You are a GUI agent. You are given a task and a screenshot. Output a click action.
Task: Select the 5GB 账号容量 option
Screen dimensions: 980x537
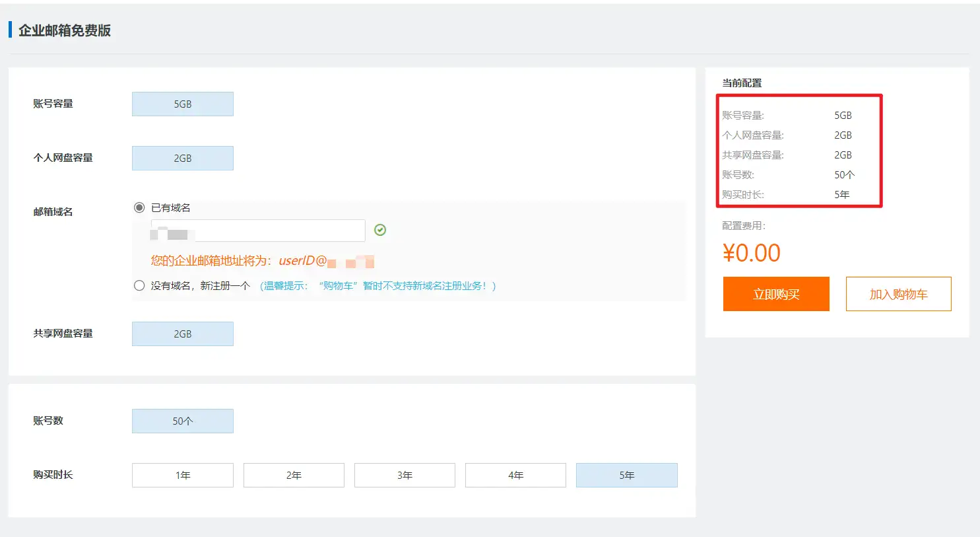(182, 104)
